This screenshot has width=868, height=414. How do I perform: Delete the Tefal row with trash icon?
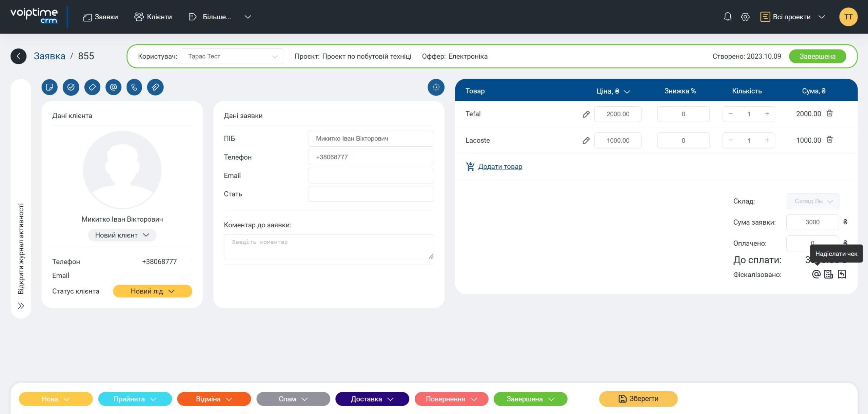coord(829,113)
